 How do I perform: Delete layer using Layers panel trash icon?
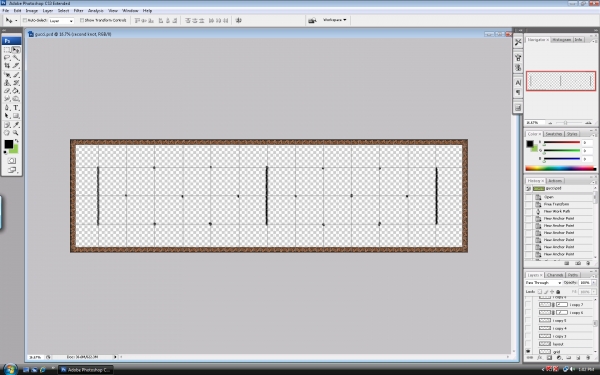click(x=588, y=358)
